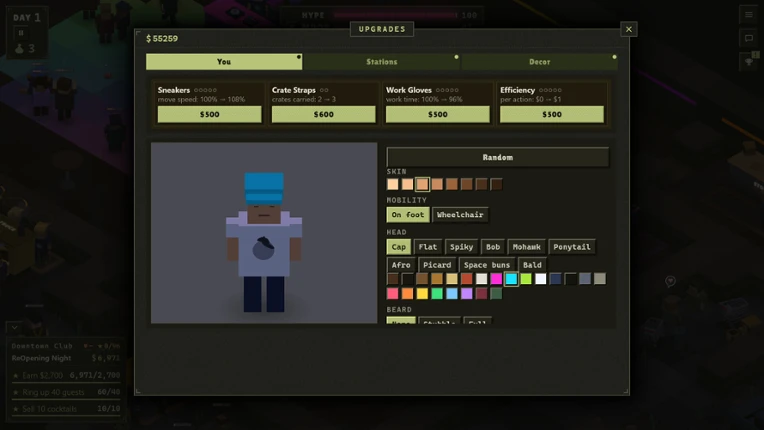The width and height of the screenshot is (764, 430).
Task: Close the Upgrades dialog
Action: (x=629, y=29)
